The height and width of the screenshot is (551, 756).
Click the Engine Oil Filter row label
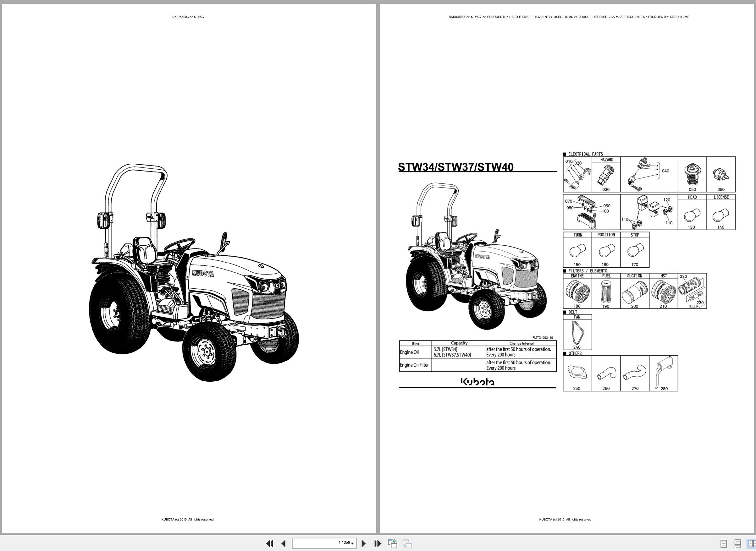414,365
